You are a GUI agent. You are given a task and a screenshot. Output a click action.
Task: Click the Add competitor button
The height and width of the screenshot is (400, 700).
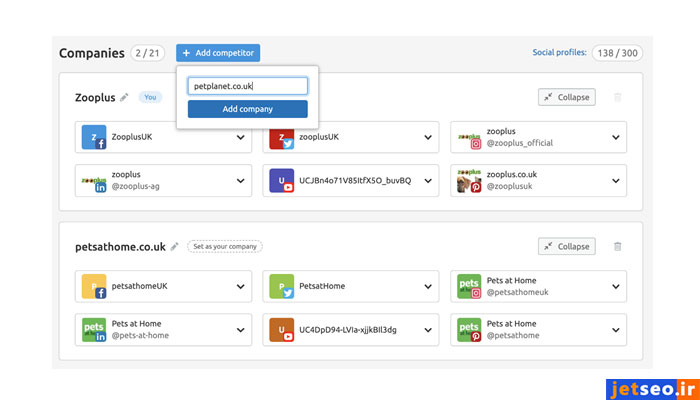click(x=218, y=53)
